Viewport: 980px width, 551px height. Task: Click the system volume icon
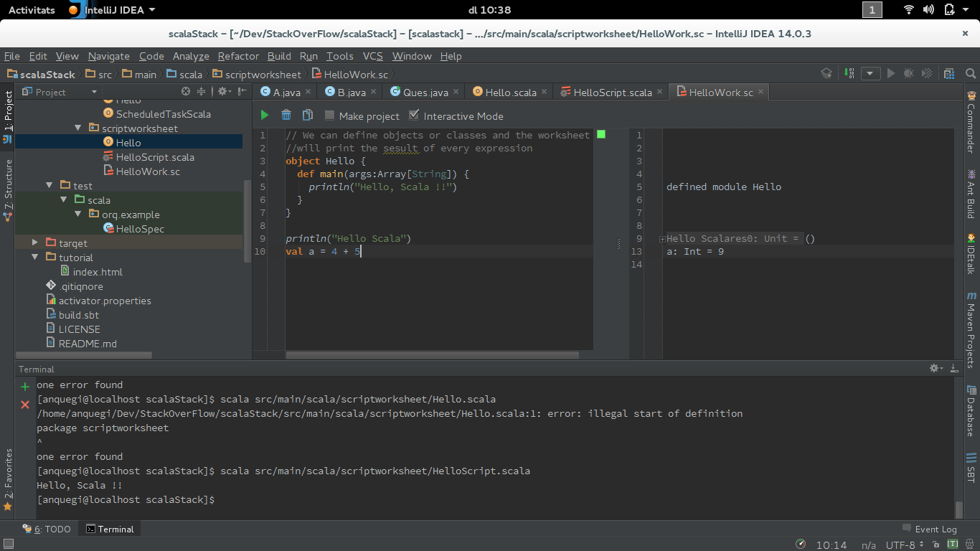click(929, 9)
